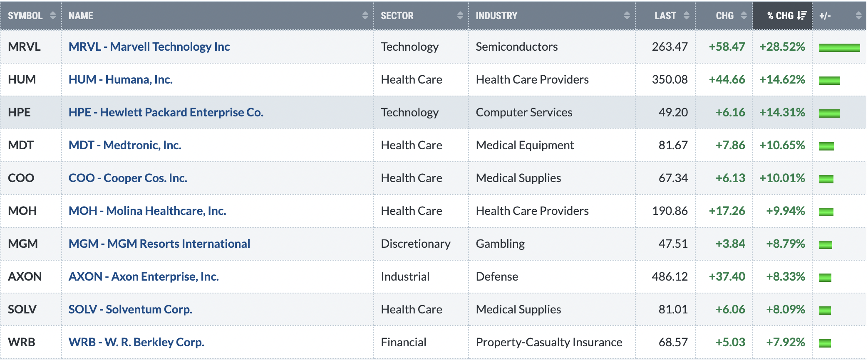Click the CHG column sort arrows
This screenshot has width=868, height=360.
pos(744,16)
